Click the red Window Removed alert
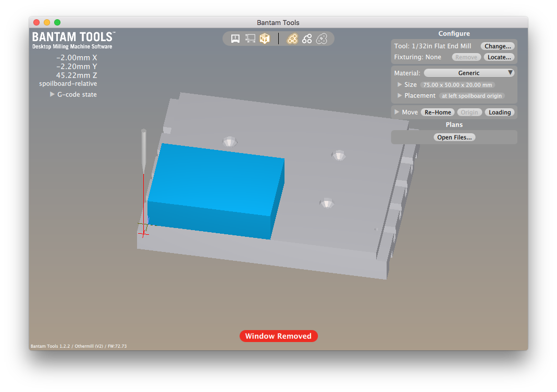The width and height of the screenshot is (557, 392). tap(278, 336)
